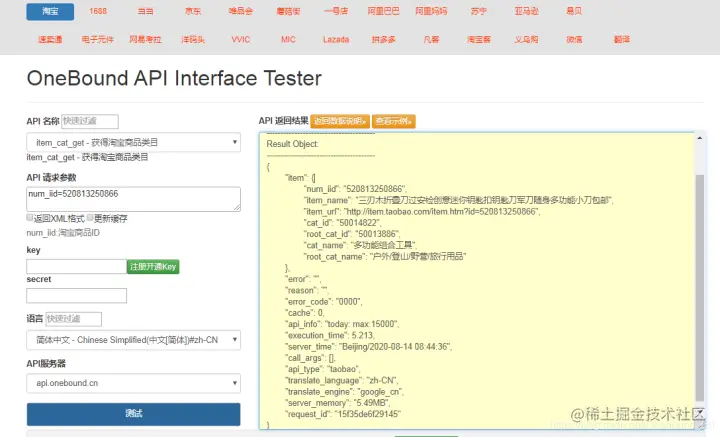Image resolution: width=720 pixels, height=437 pixels.
Task: Click the "execution_time": 5.213 line
Action: click(x=330, y=335)
